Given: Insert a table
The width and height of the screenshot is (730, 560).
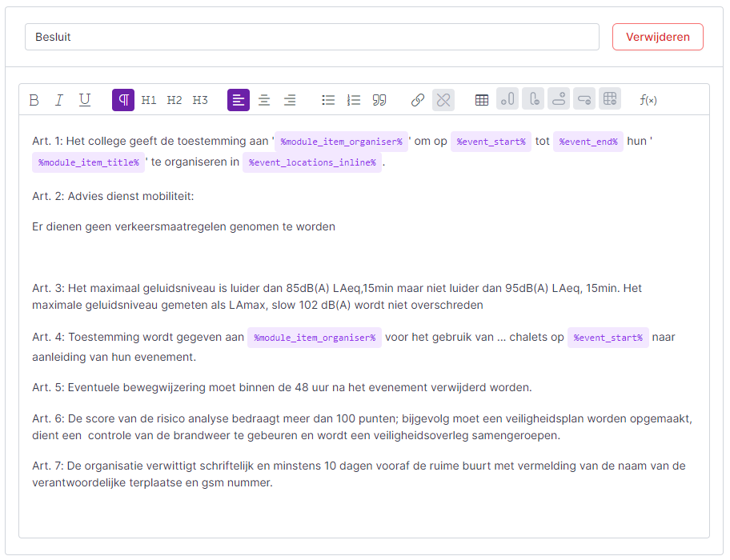Looking at the screenshot, I should click(482, 100).
